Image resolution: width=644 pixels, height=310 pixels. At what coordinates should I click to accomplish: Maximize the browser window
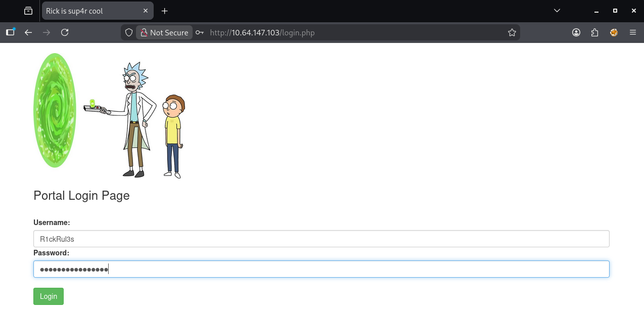615,11
